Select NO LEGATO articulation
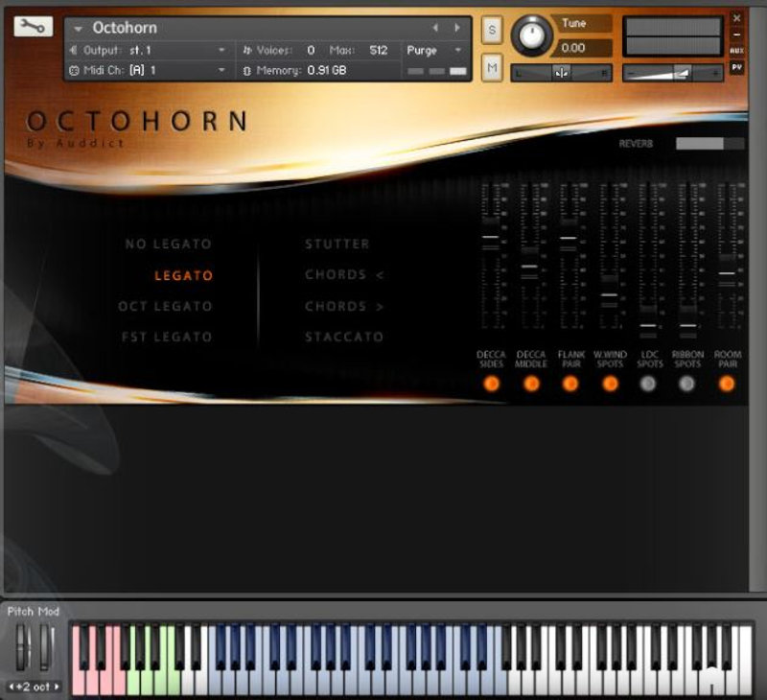Screen dimensions: 767x700 169,244
